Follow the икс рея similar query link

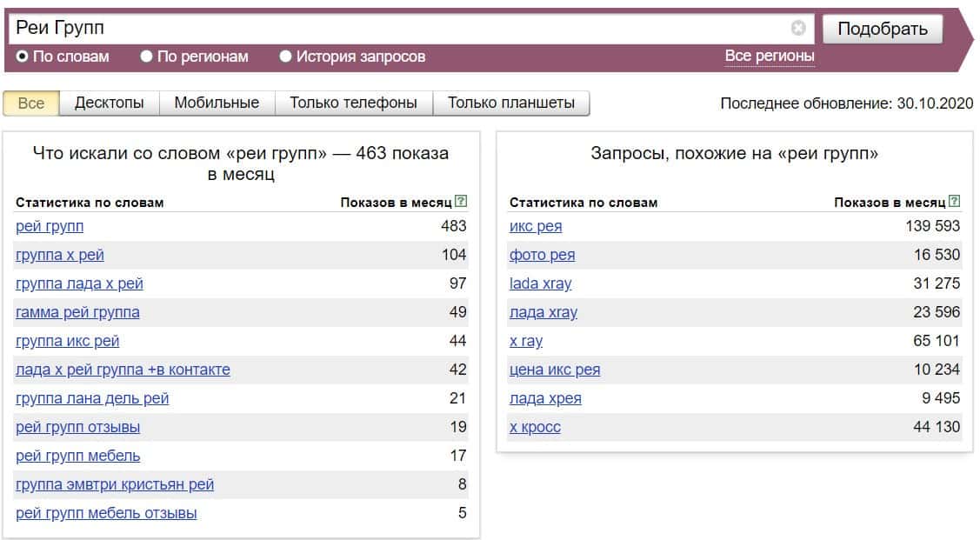[536, 226]
